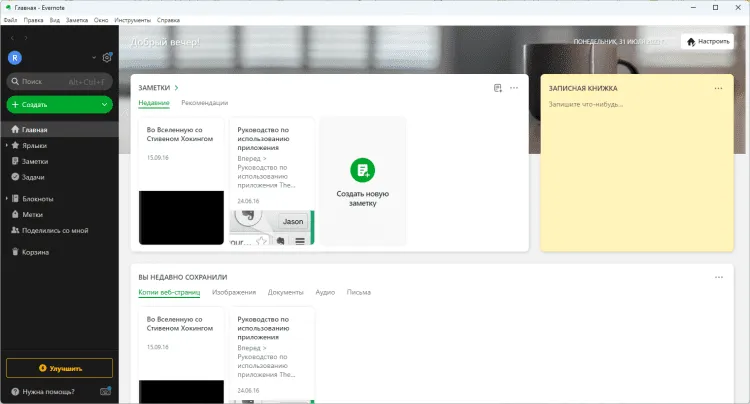Click the note icon next to Заметки
Image resolution: width=750 pixels, height=404 pixels.
click(15, 161)
